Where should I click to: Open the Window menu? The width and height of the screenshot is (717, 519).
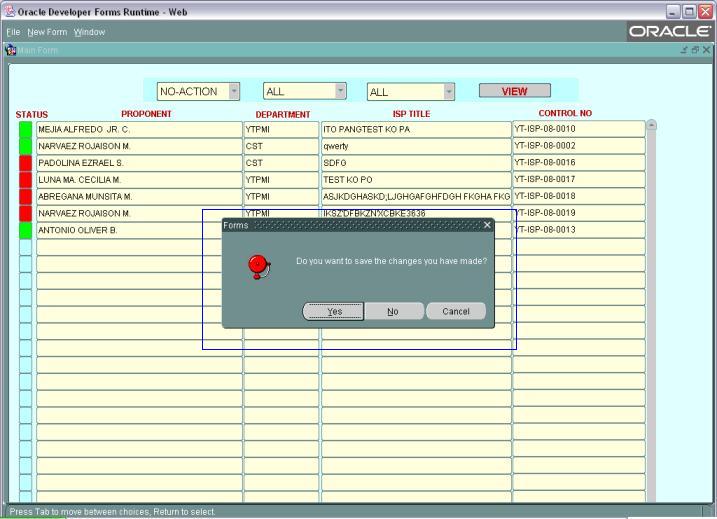point(89,32)
